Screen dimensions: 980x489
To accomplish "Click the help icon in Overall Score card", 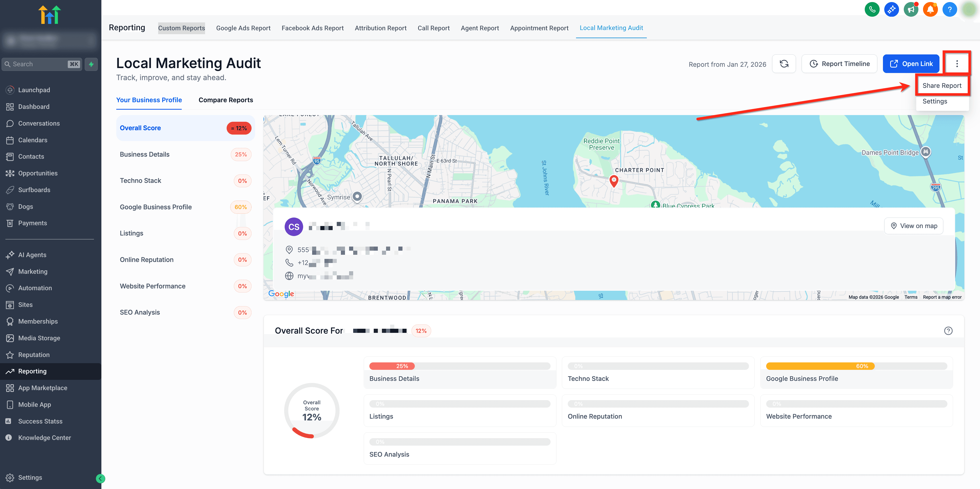I will coord(948,331).
